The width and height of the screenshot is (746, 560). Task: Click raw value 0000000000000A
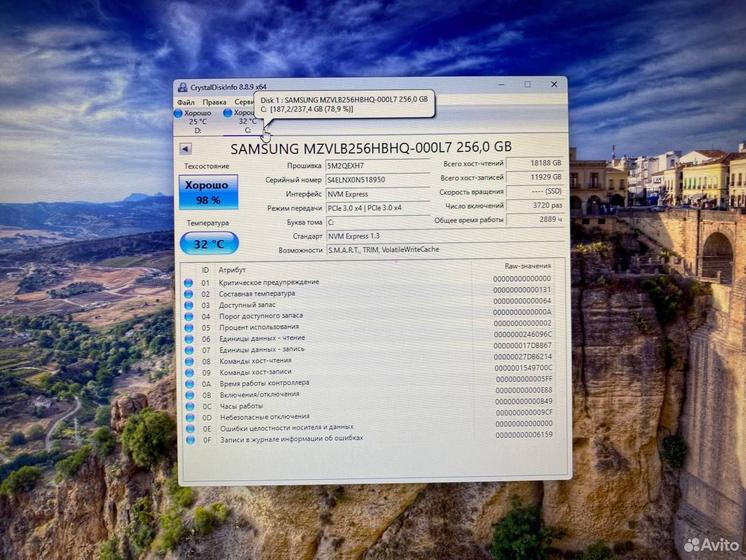coord(522,313)
